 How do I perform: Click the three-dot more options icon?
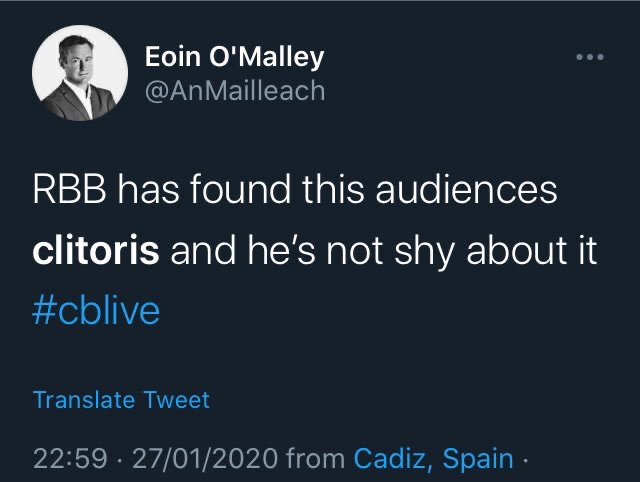590,57
